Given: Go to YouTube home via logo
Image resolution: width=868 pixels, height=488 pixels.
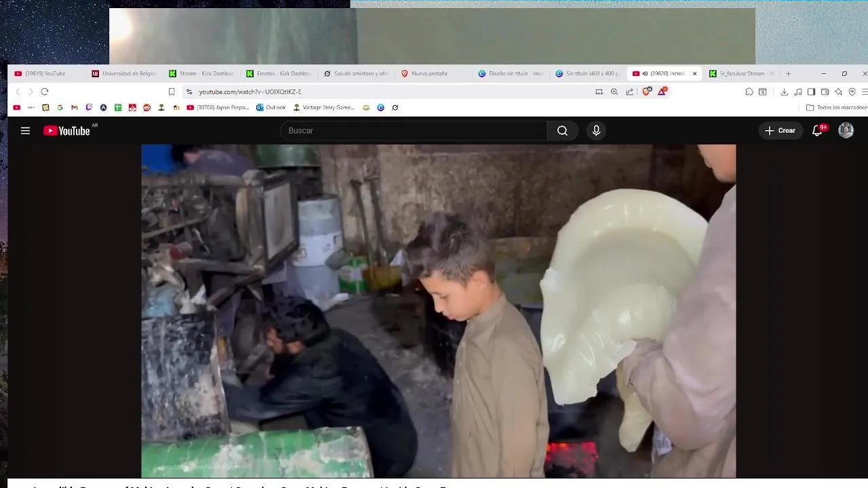Looking at the screenshot, I should (66, 131).
